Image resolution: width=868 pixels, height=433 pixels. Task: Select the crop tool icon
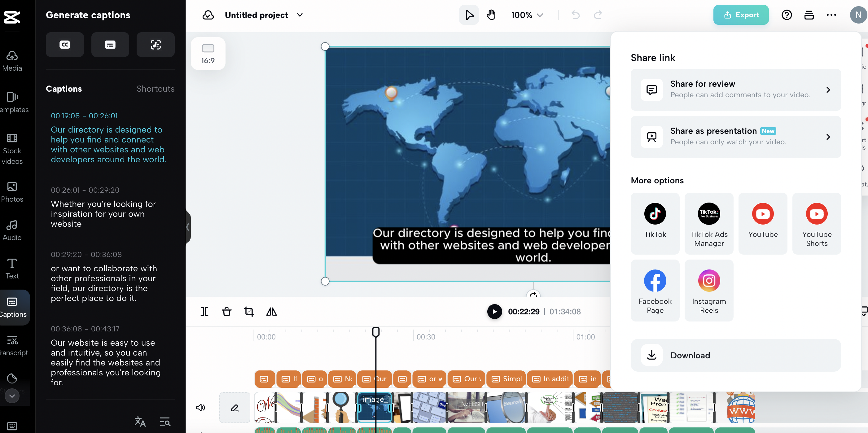[249, 311]
